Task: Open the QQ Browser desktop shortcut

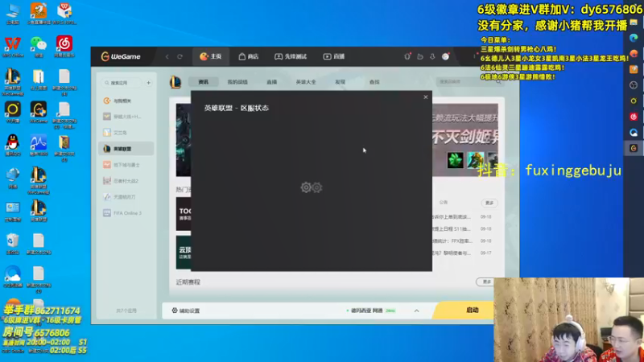Action: [x=13, y=276]
